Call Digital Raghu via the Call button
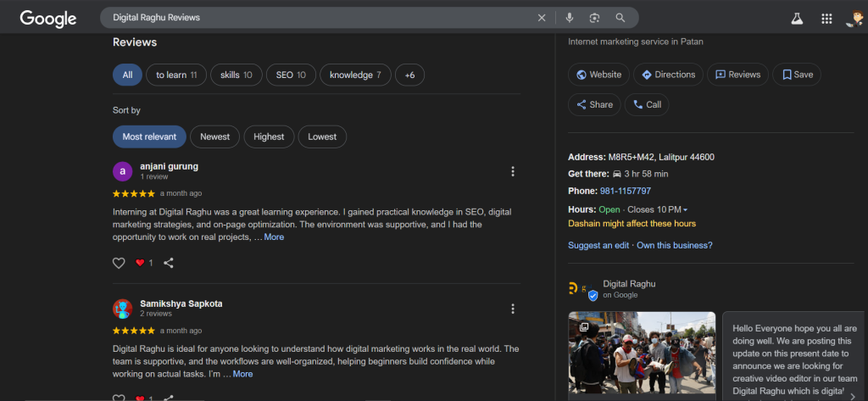Image resolution: width=868 pixels, height=401 pixels. click(x=647, y=104)
